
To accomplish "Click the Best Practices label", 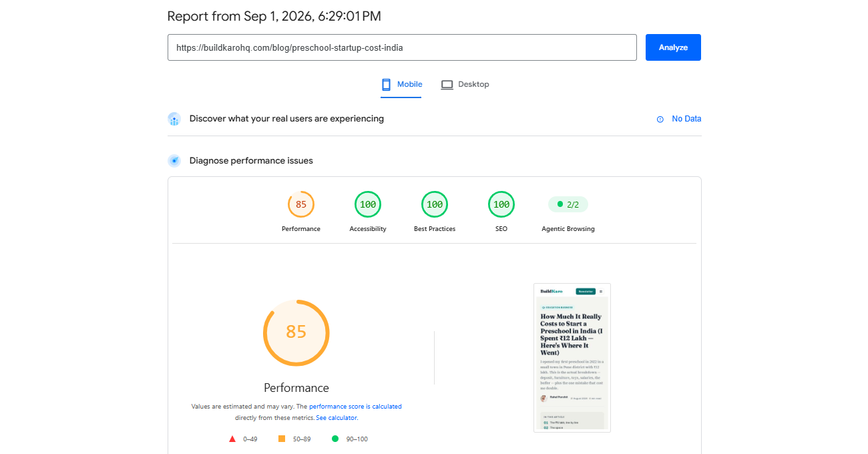I will (435, 229).
